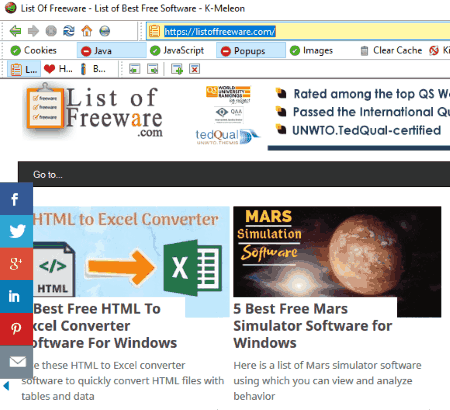The width and height of the screenshot is (450, 410).
Task: Switch to the heart tab labeled H...
Action: (x=58, y=69)
